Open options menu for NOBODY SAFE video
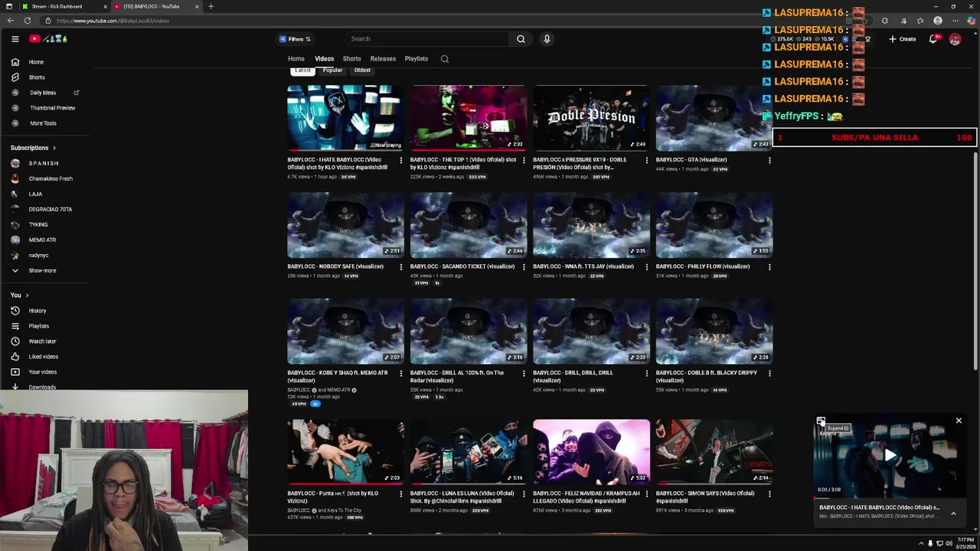This screenshot has height=551, width=980. click(x=401, y=266)
